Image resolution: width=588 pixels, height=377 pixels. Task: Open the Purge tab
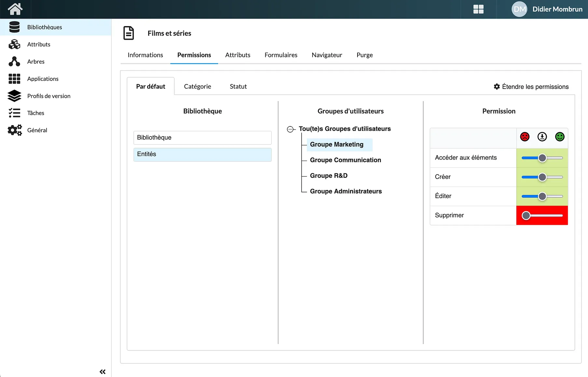point(365,55)
